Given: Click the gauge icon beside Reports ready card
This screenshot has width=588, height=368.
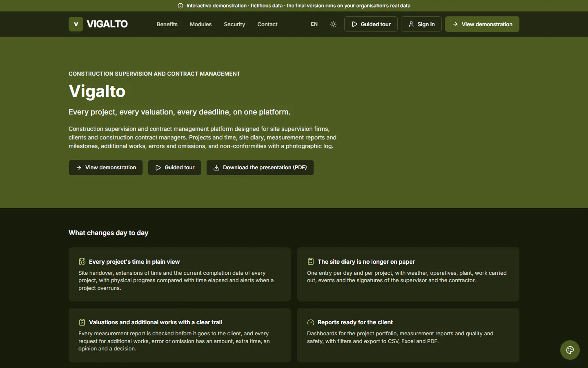Looking at the screenshot, I should pos(311,322).
